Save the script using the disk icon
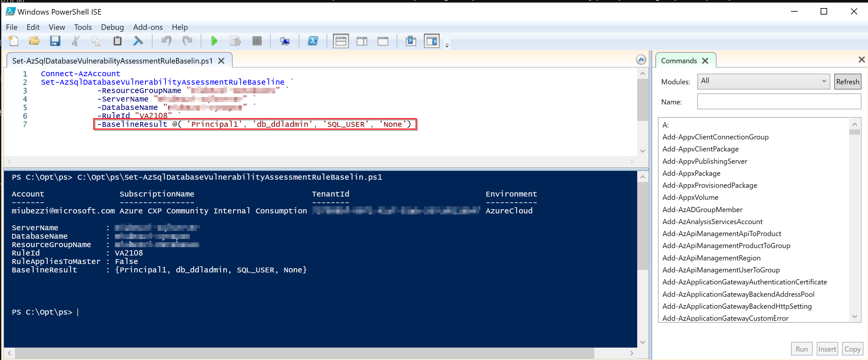Image resolution: width=868 pixels, height=360 pixels. [55, 41]
